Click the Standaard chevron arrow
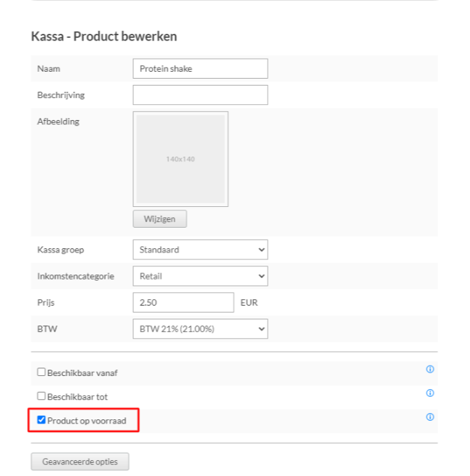470x476 pixels. pyautogui.click(x=262, y=250)
